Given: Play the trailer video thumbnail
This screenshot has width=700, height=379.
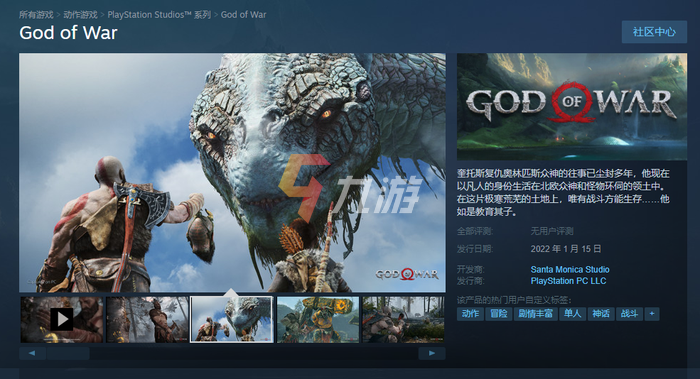Looking at the screenshot, I should tap(62, 320).
